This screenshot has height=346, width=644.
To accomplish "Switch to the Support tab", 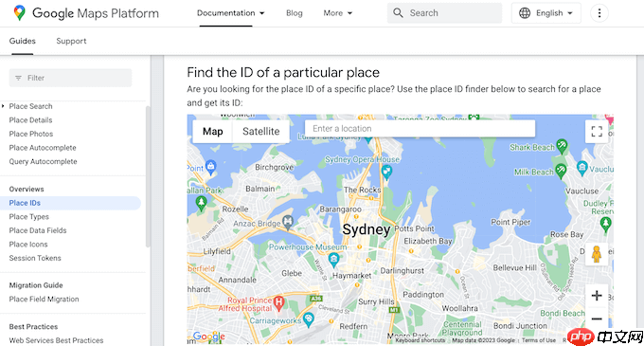I will pos(71,41).
